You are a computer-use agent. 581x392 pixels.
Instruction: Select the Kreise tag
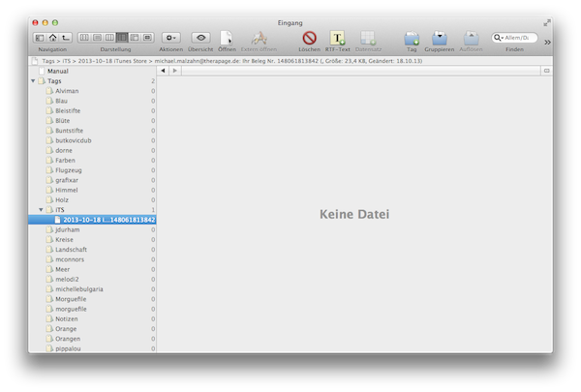coord(92,240)
